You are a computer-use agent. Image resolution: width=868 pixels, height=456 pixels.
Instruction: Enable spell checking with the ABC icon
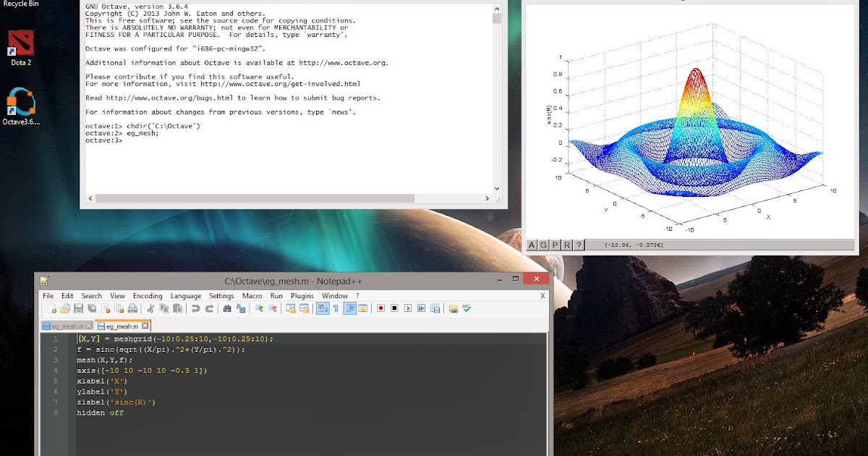click(x=467, y=308)
